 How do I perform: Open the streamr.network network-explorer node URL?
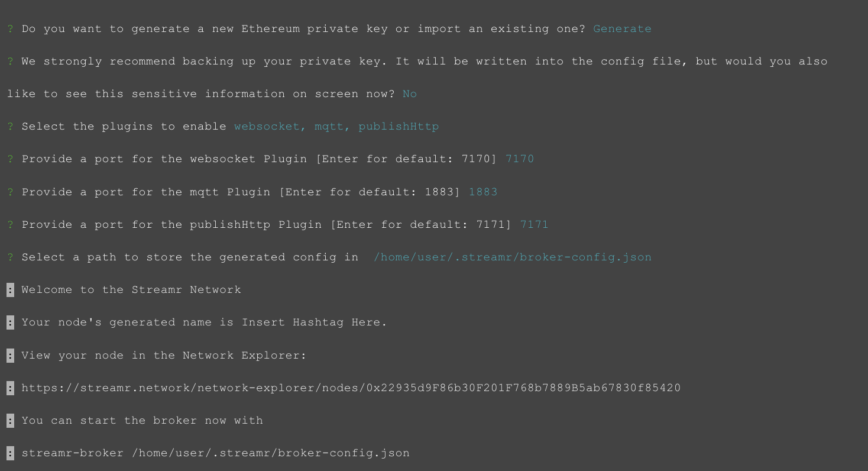click(x=351, y=388)
